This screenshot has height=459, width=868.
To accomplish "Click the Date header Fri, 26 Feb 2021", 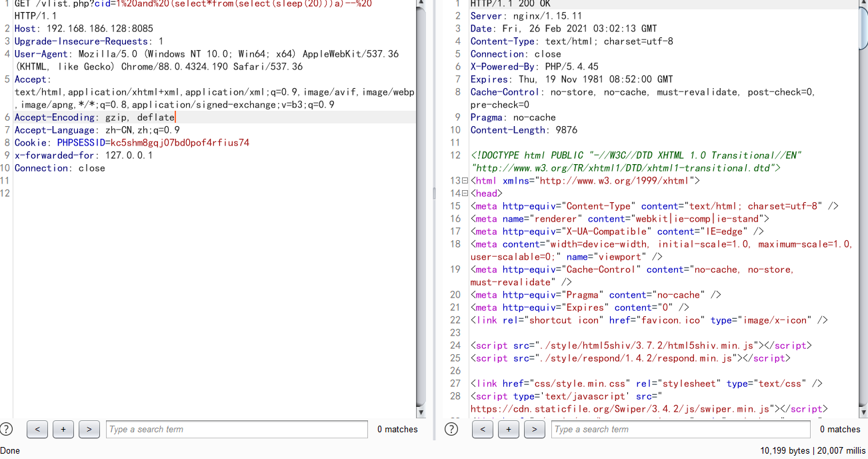I will (564, 29).
